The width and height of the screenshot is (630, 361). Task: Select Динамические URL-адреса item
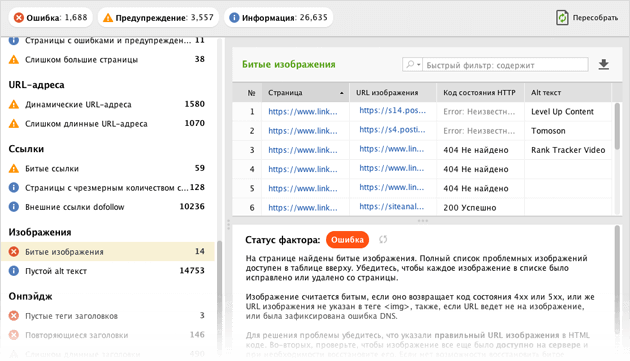[x=108, y=104]
